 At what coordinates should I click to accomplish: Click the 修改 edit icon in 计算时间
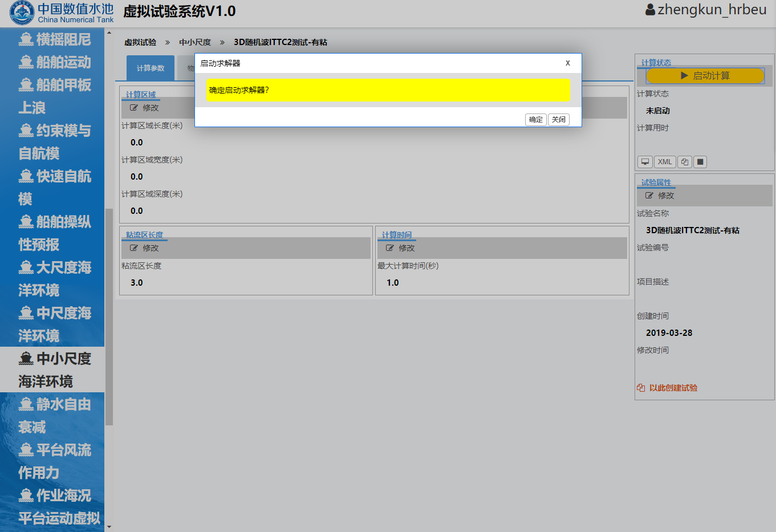click(390, 248)
